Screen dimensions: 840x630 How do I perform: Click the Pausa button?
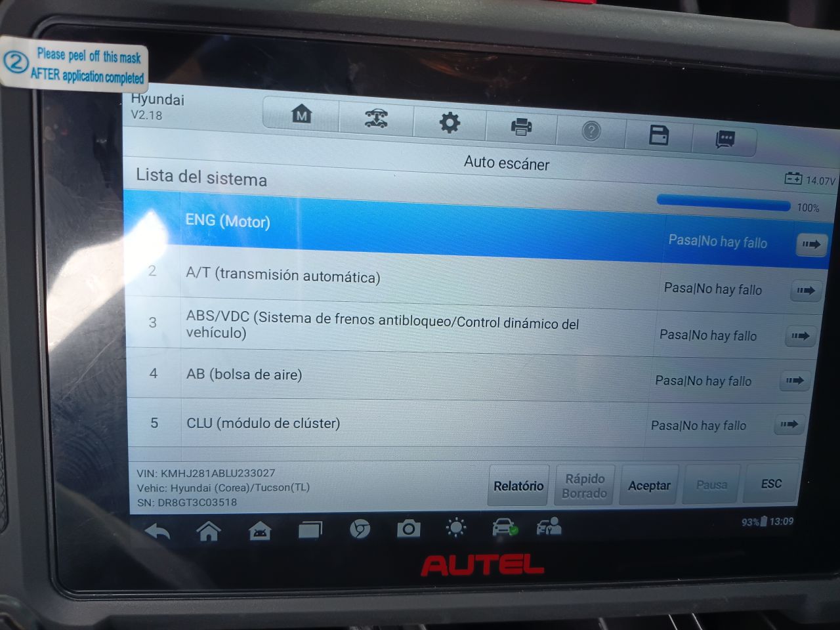click(x=711, y=485)
